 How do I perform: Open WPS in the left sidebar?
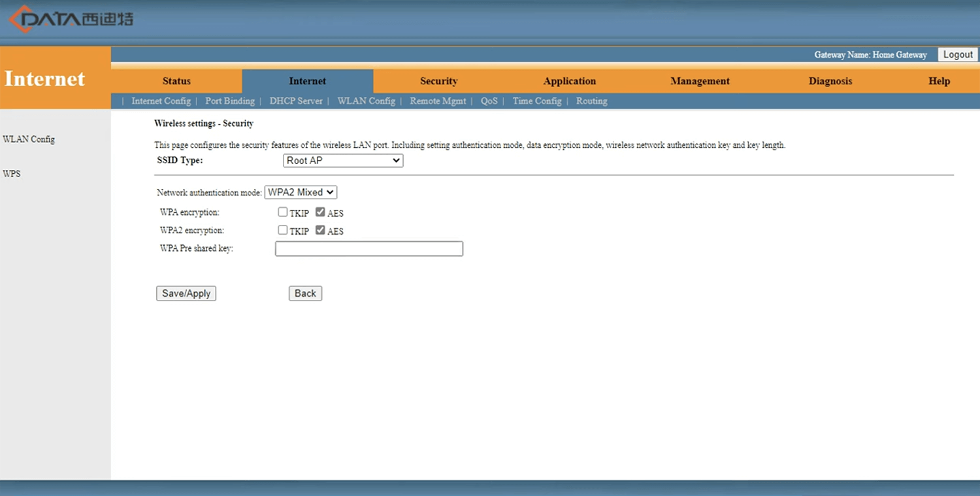(x=12, y=174)
